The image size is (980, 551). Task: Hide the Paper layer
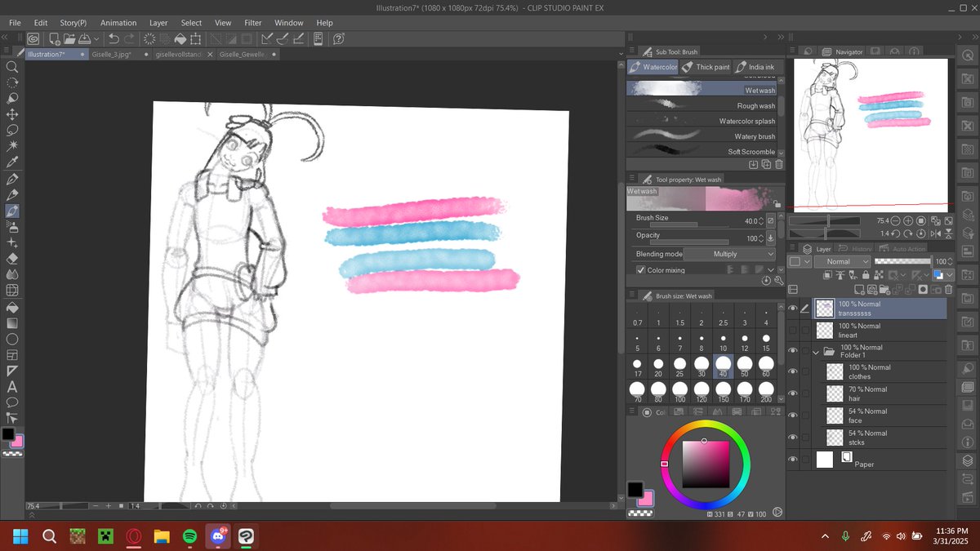click(792, 460)
